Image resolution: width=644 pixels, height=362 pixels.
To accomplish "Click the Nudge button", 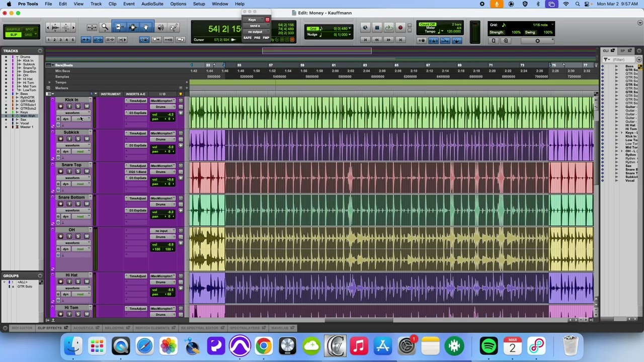I will pyautogui.click(x=312, y=34).
